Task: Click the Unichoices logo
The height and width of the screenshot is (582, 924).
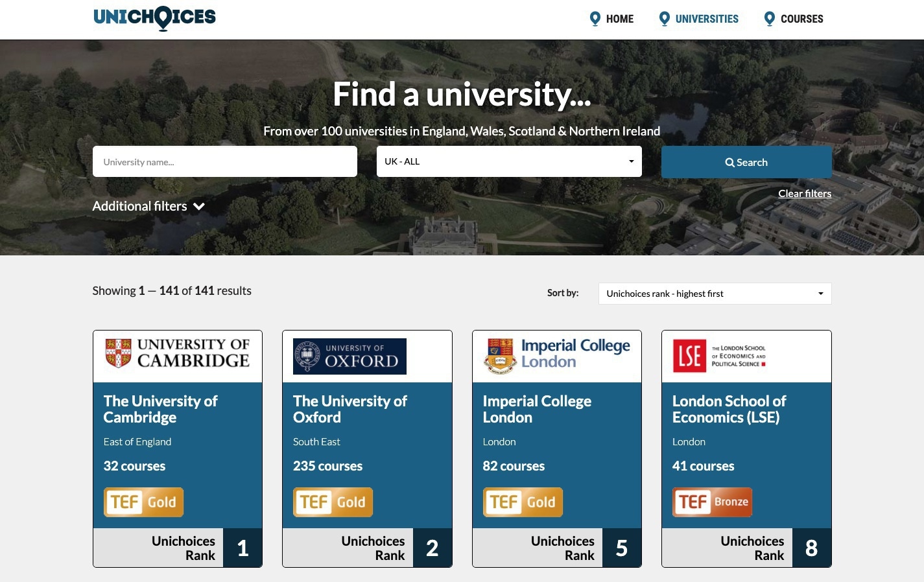Action: 154,17
